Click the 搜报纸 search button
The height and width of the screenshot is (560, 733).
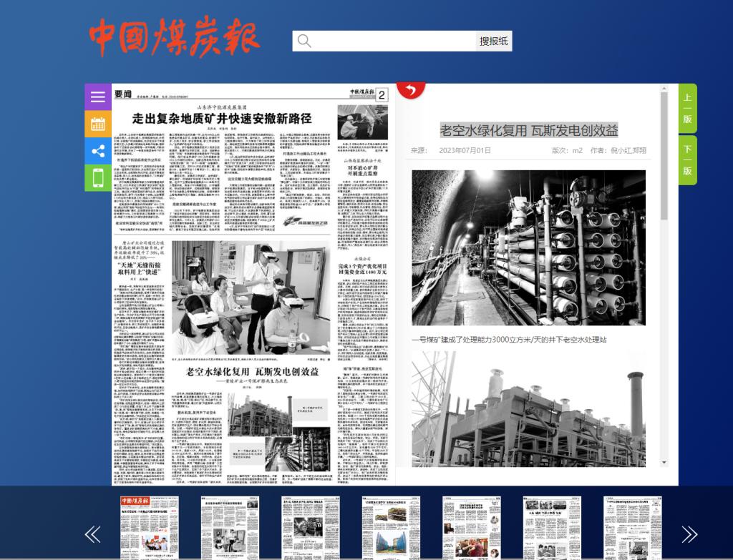494,41
